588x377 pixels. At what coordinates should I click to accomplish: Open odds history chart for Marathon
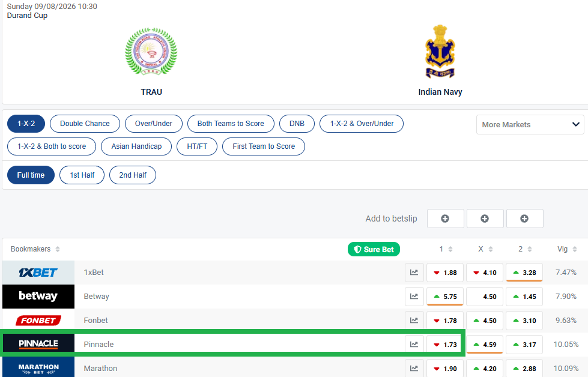[x=414, y=369]
